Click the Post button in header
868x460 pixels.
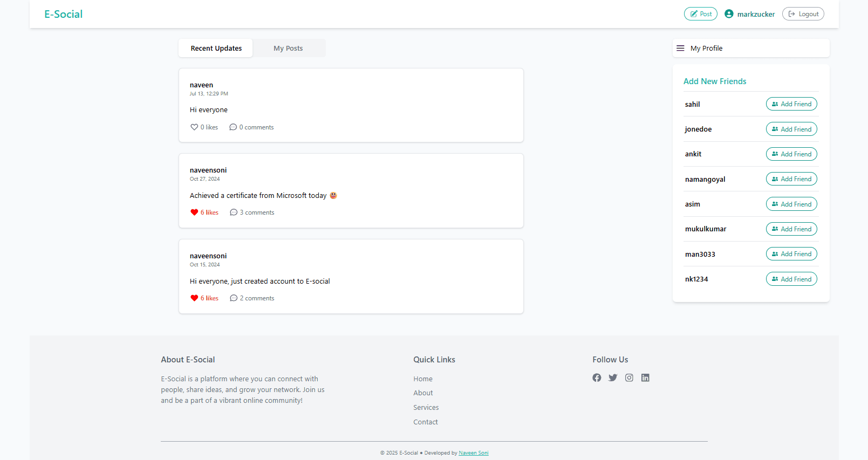click(701, 14)
